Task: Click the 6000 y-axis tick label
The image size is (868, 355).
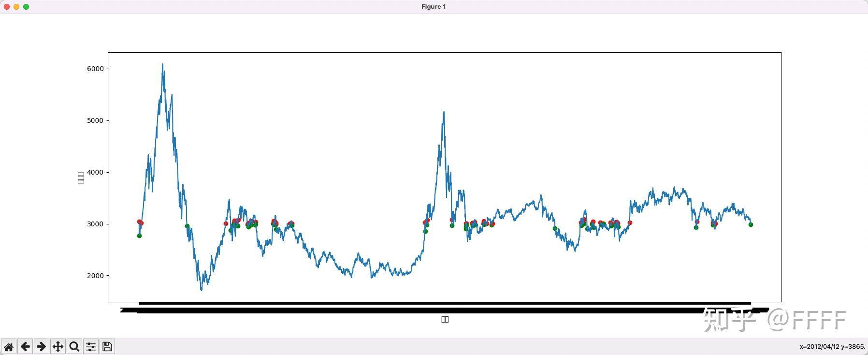Action: (95, 69)
